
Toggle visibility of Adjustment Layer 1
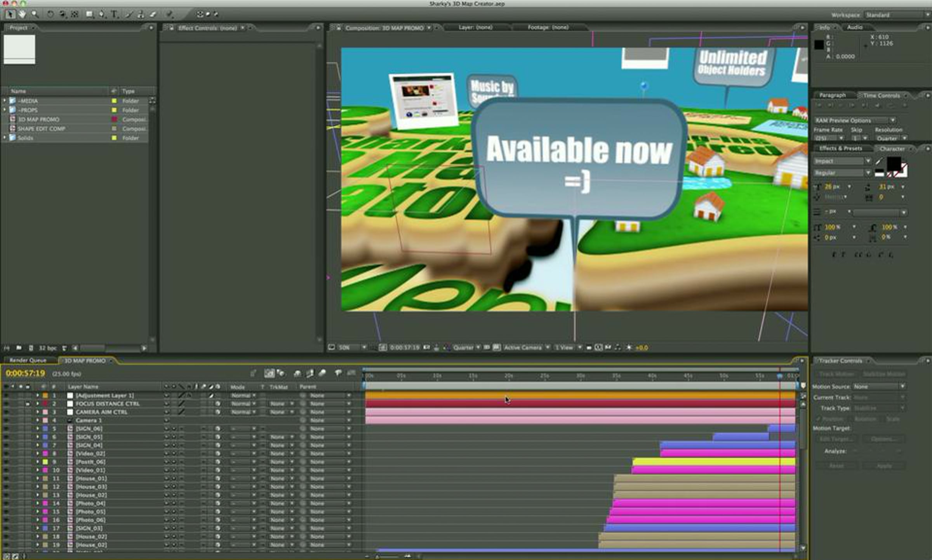pyautogui.click(x=6, y=395)
